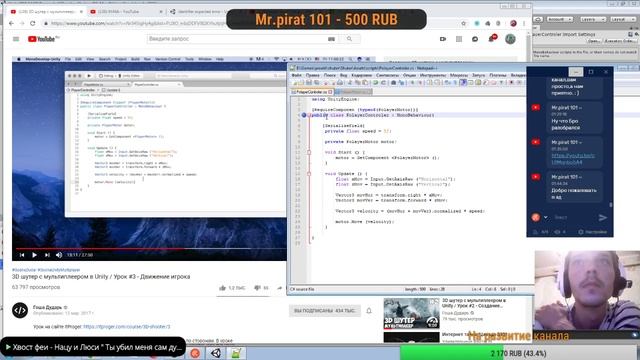Open the youtu.be link in chat widget

click(x=573, y=159)
